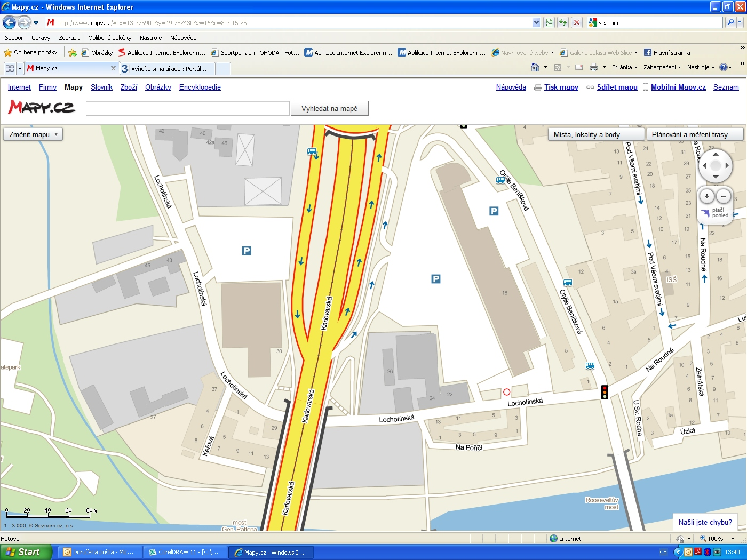The image size is (747, 560).
Task: Click the Firmy link
Action: tap(47, 87)
